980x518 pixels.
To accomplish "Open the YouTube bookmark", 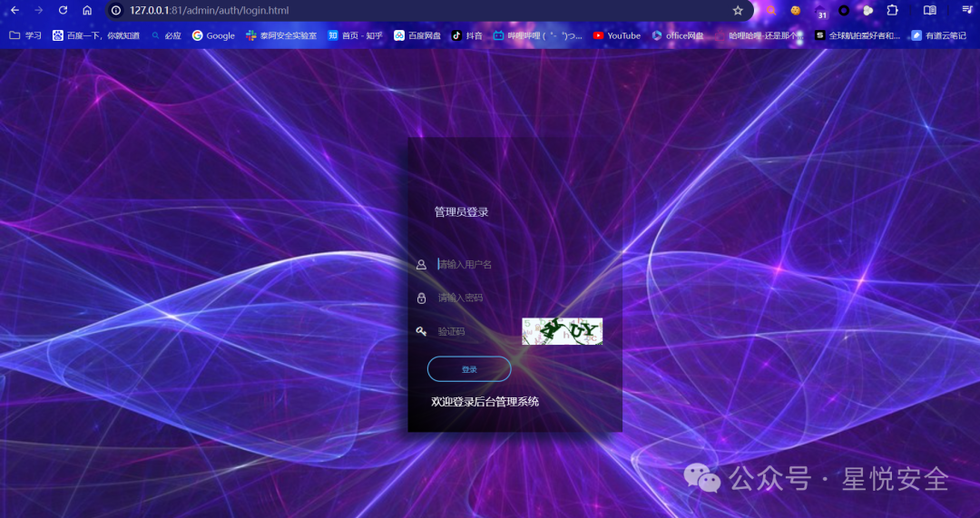I will 617,35.
